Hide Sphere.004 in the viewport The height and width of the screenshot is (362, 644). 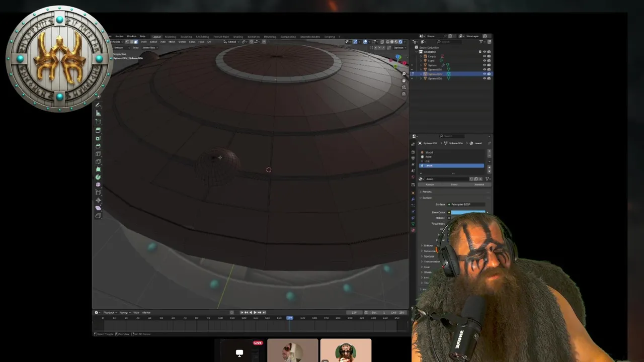pos(485,69)
